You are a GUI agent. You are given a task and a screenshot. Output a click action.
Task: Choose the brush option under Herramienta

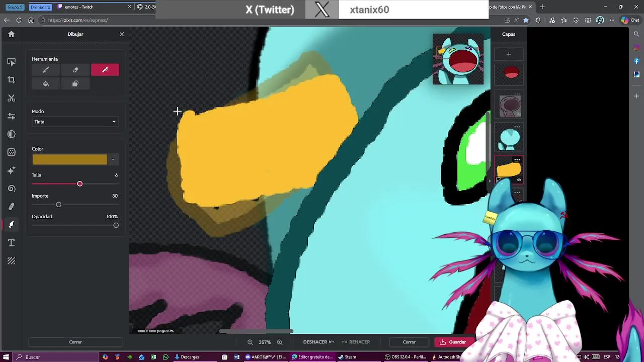tap(46, 70)
